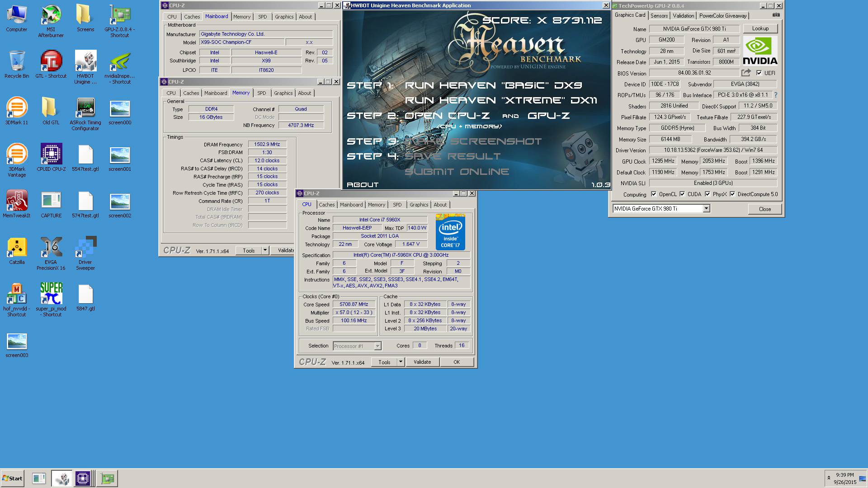Toggle the PhysX checkbox
This screenshot has width=868, height=488.
pos(707,194)
